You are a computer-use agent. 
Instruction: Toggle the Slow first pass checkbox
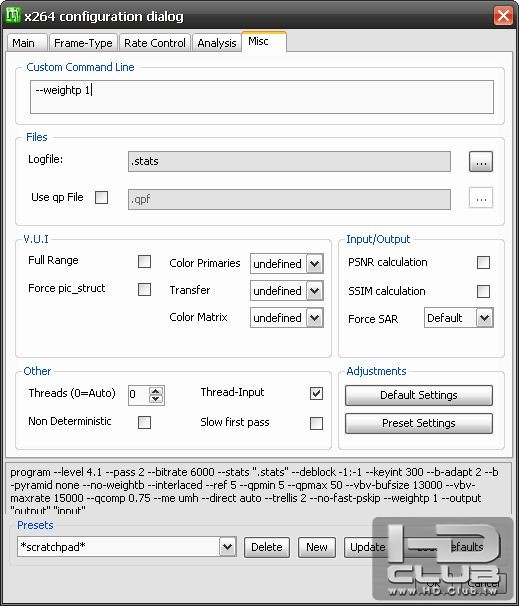click(316, 423)
